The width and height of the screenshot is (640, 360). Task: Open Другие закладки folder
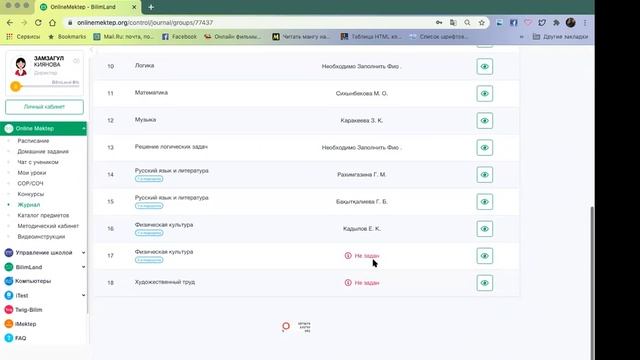click(x=560, y=37)
